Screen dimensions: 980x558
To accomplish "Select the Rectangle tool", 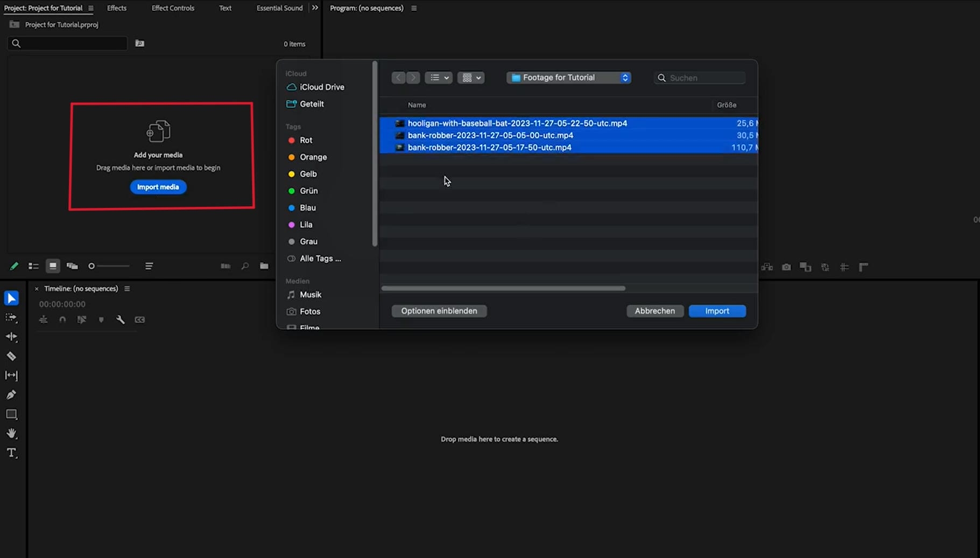I will (x=11, y=414).
